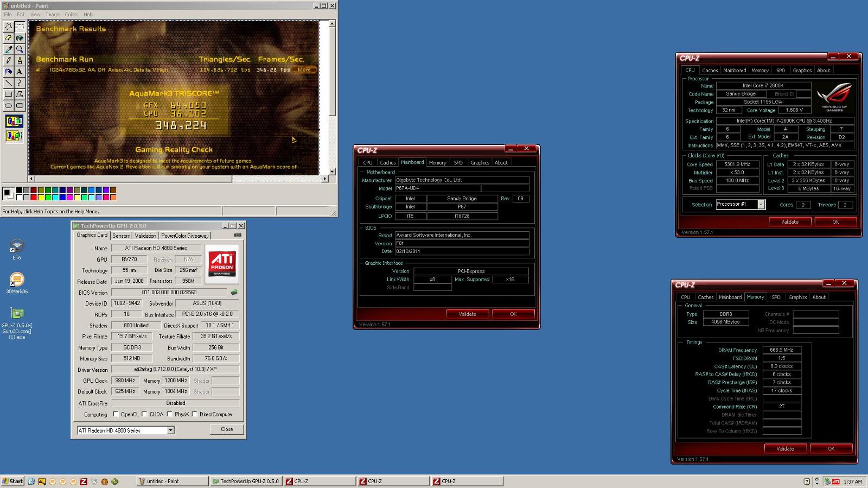Click OK in the CPU-Z Memory window
The width and height of the screenshot is (868, 488).
click(831, 448)
